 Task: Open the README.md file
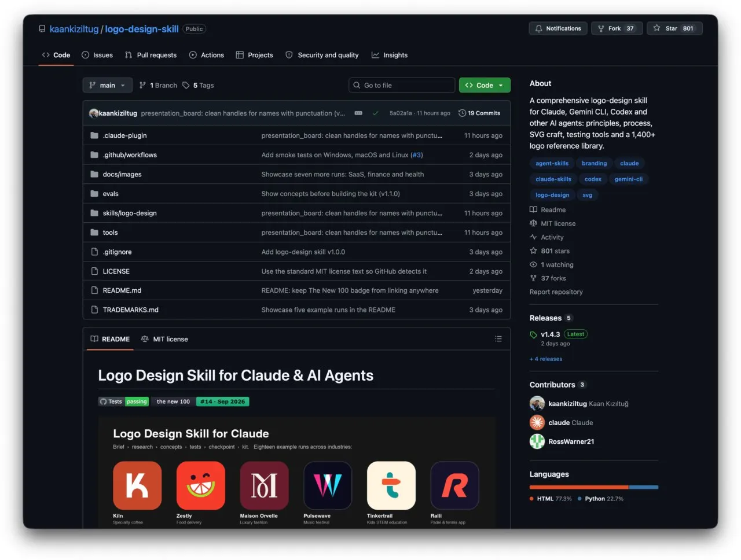click(x=122, y=290)
